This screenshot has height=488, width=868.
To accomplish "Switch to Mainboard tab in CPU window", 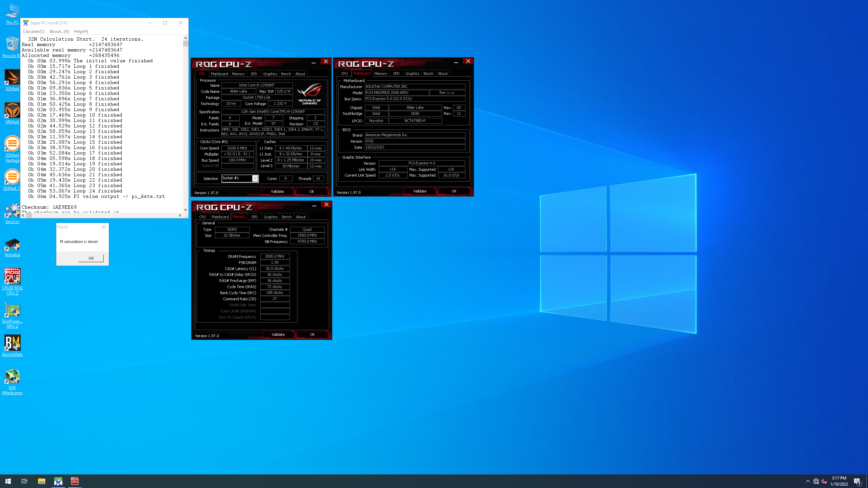I will click(219, 74).
